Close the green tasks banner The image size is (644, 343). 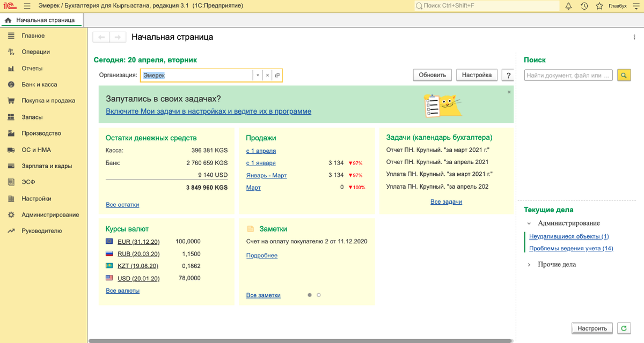509,92
